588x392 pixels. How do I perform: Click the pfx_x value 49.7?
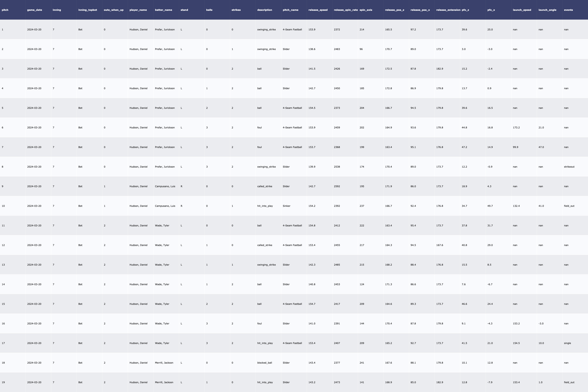pyautogui.click(x=490, y=206)
